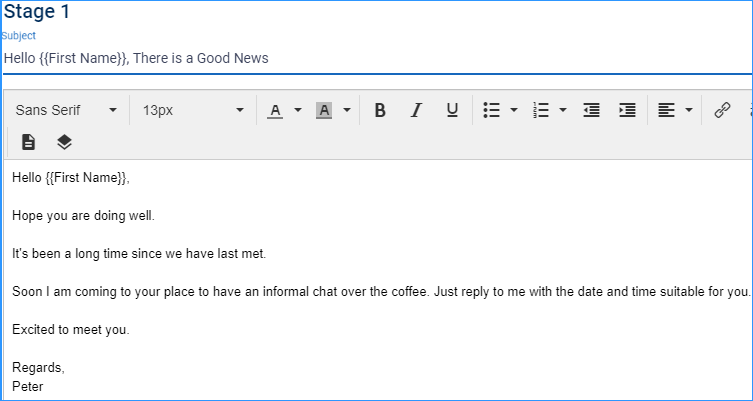Image resolution: width=753 pixels, height=401 pixels.
Task: Click the 'Regards,' line
Action: pos(38,368)
